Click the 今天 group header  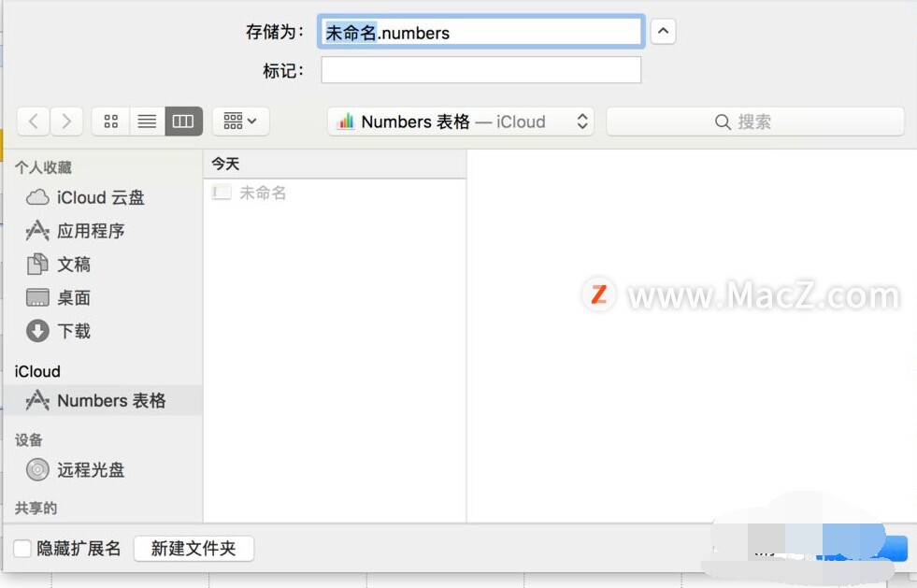(x=335, y=164)
